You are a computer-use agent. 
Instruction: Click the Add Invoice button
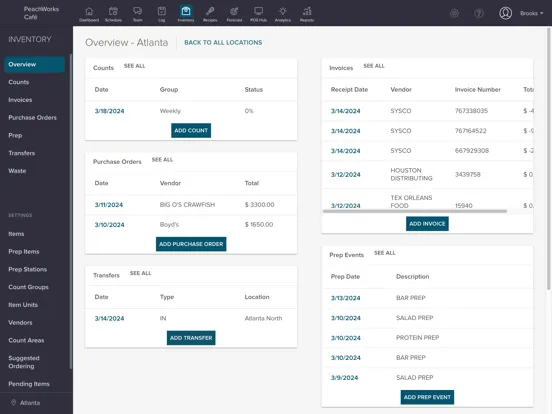(427, 224)
